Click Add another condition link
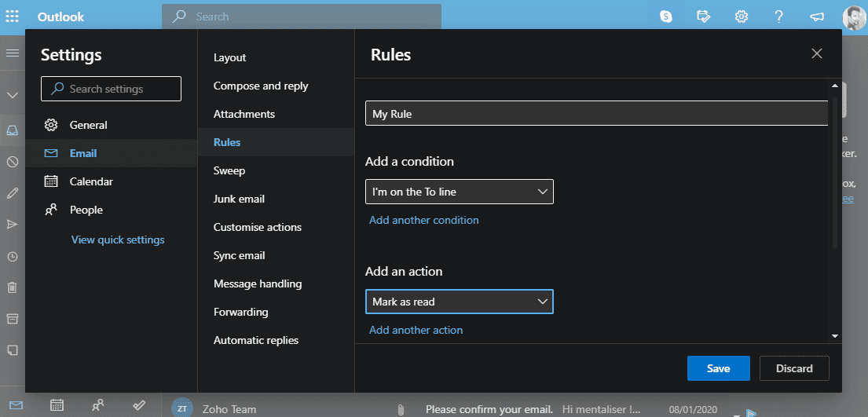Screen dimensions: 868x417 [424, 220]
